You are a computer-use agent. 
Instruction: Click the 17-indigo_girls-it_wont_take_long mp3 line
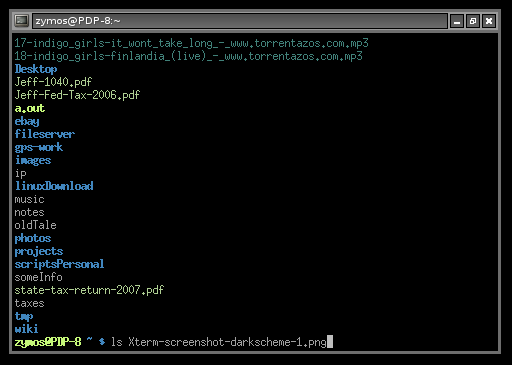pos(191,43)
